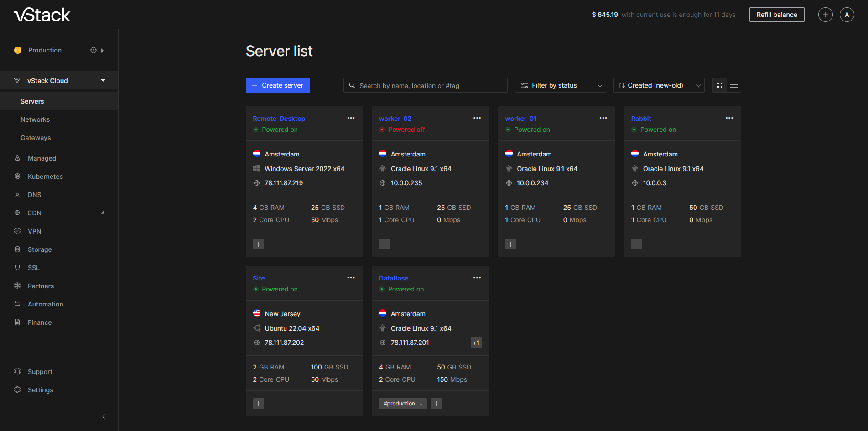This screenshot has width=868, height=431.
Task: Open Site card options menu
Action: (x=351, y=278)
